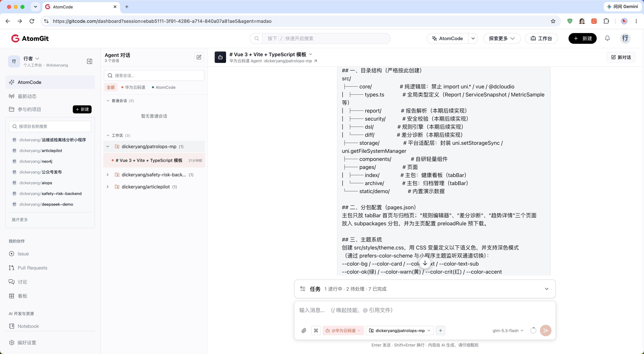Open the browser tab search dropdown
The height and width of the screenshot is (354, 644).
click(36, 7)
